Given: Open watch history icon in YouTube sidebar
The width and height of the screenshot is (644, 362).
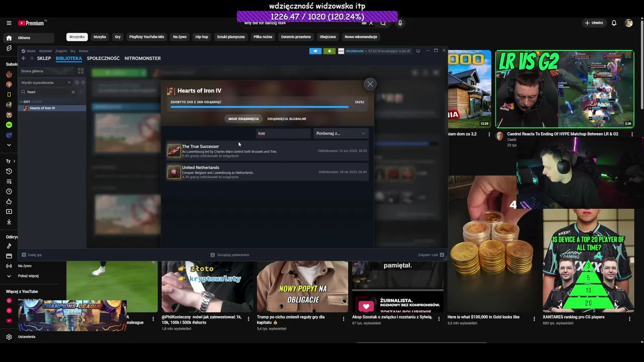Looking at the screenshot, I should [9, 171].
